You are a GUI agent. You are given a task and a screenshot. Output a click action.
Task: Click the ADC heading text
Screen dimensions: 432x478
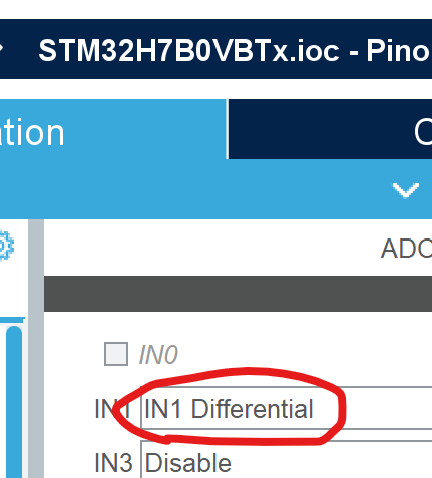[406, 248]
